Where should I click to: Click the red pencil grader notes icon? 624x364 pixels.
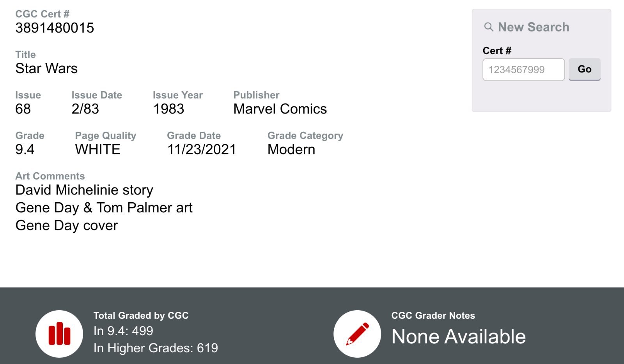pos(357,334)
